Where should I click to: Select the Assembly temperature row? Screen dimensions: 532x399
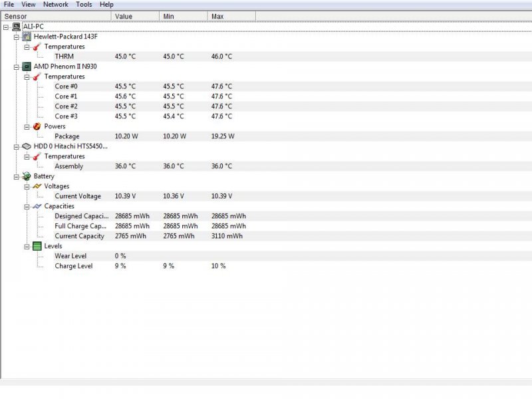click(293, 166)
